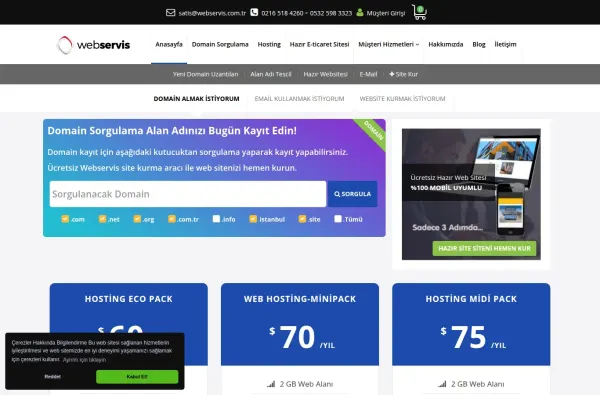Click HAZIR SİTE SİTENİ HEMEN KUR button

coord(484,248)
